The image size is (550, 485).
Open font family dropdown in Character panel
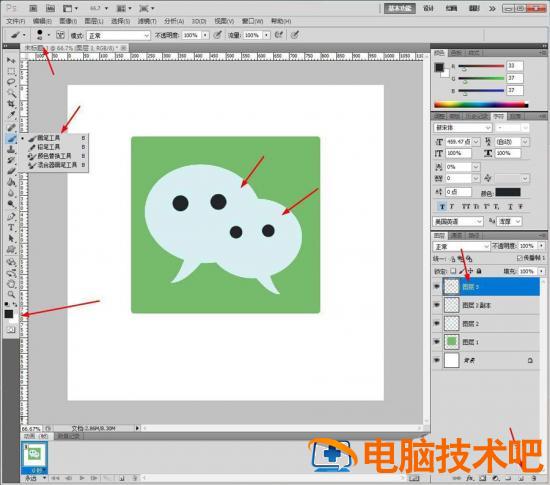click(x=463, y=128)
